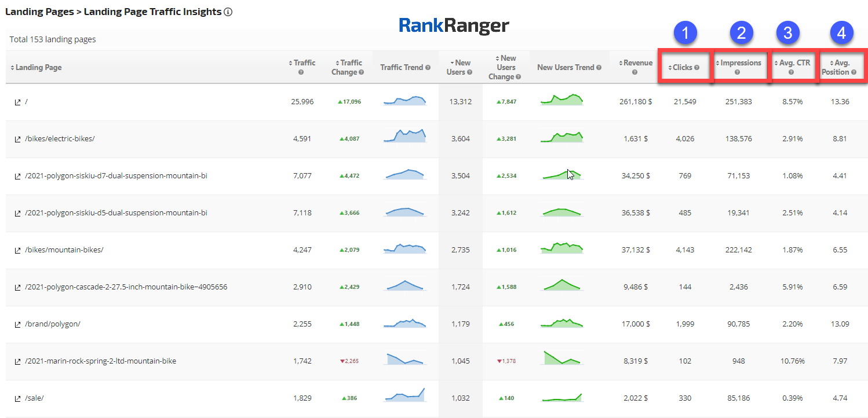The width and height of the screenshot is (868, 418).
Task: Click help icon beside Traffic Trend header
Action: click(428, 68)
